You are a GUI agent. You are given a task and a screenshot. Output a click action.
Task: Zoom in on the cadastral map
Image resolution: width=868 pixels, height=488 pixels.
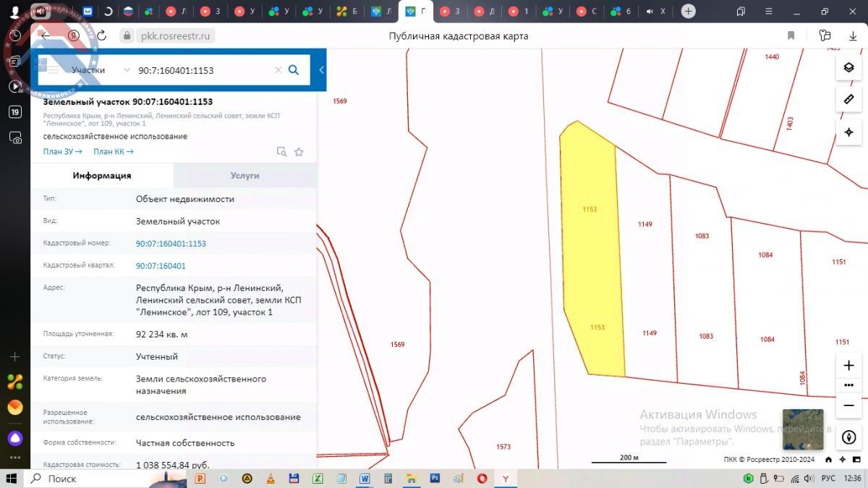[x=849, y=366]
